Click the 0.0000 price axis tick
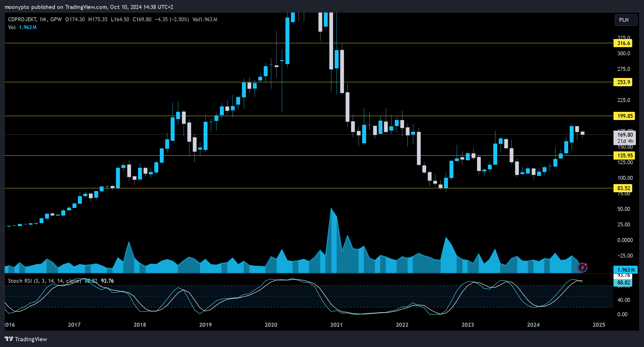This screenshot has height=347, width=644. tap(625, 240)
